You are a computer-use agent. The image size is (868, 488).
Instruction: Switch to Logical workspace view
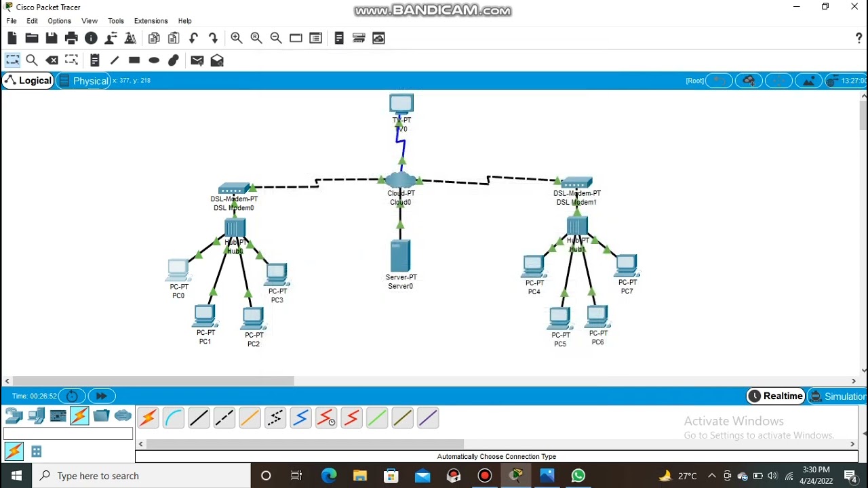pyautogui.click(x=28, y=81)
